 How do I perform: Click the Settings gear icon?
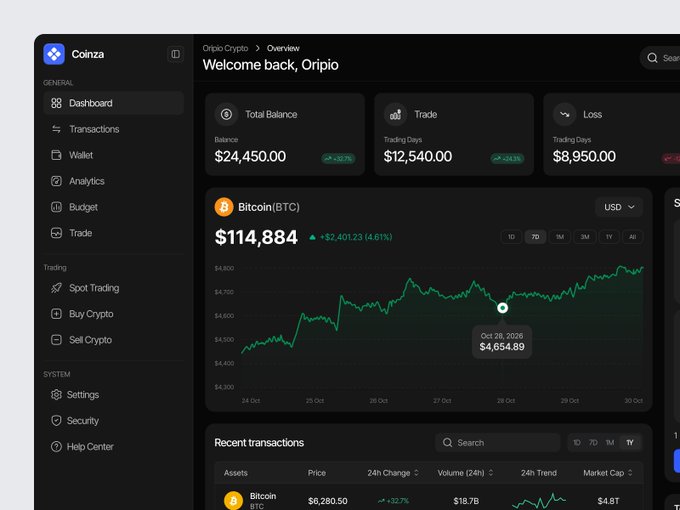coord(56,395)
